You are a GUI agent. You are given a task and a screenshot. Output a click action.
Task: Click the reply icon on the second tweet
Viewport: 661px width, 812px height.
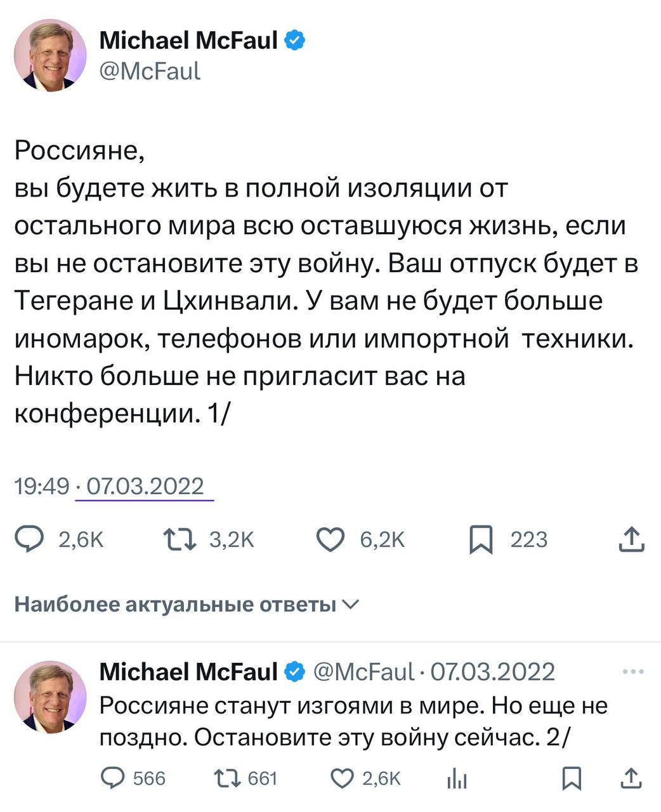pyautogui.click(x=114, y=778)
